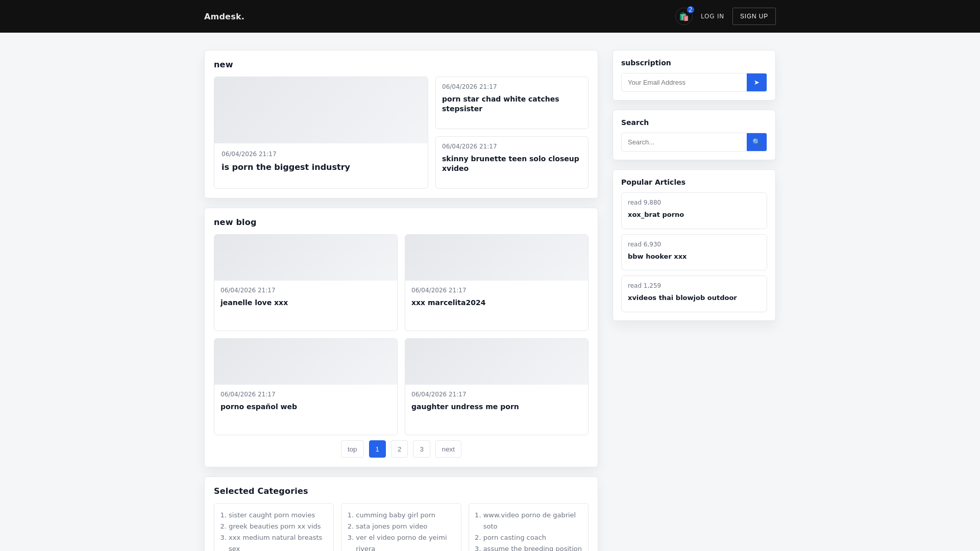Click into the Search... text box
The image size is (980, 551).
(683, 142)
